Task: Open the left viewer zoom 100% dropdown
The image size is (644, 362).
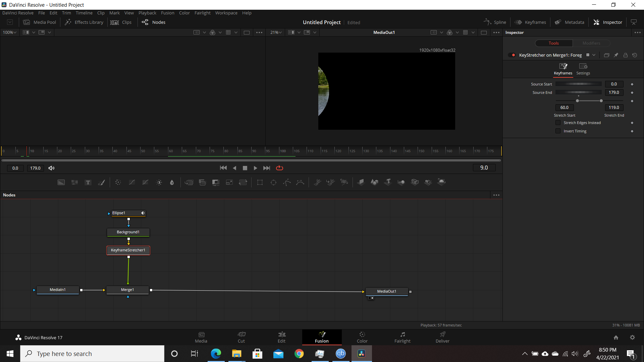Action: [9, 32]
